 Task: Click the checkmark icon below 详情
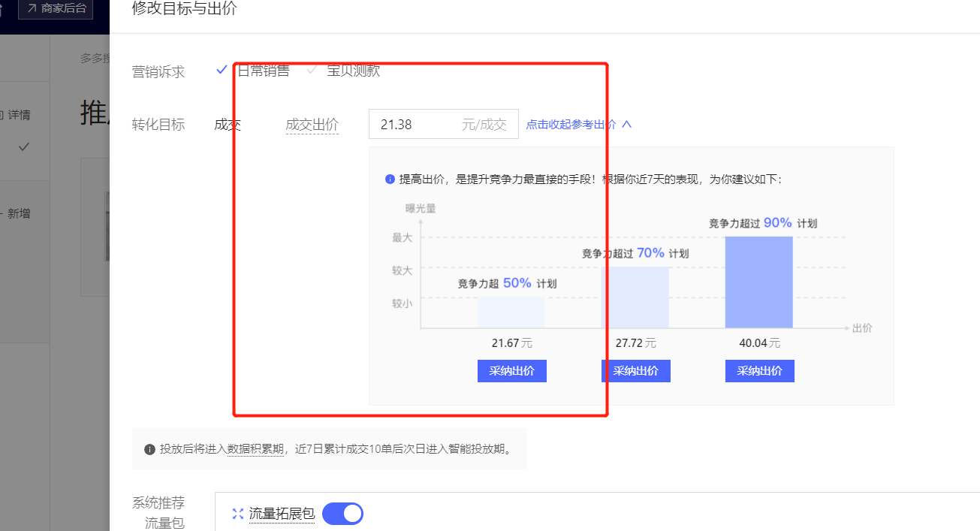(23, 147)
